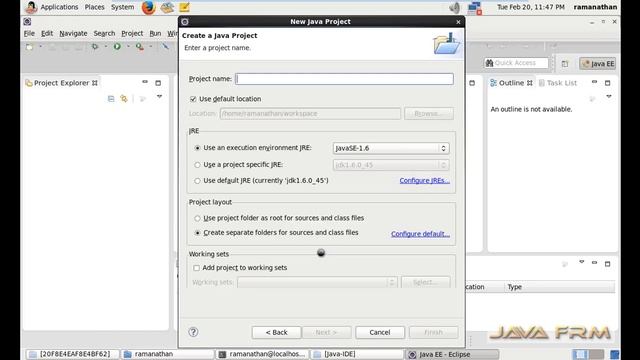The image size is (640, 360).
Task: Toggle Use default location checkbox
Action: point(193,99)
